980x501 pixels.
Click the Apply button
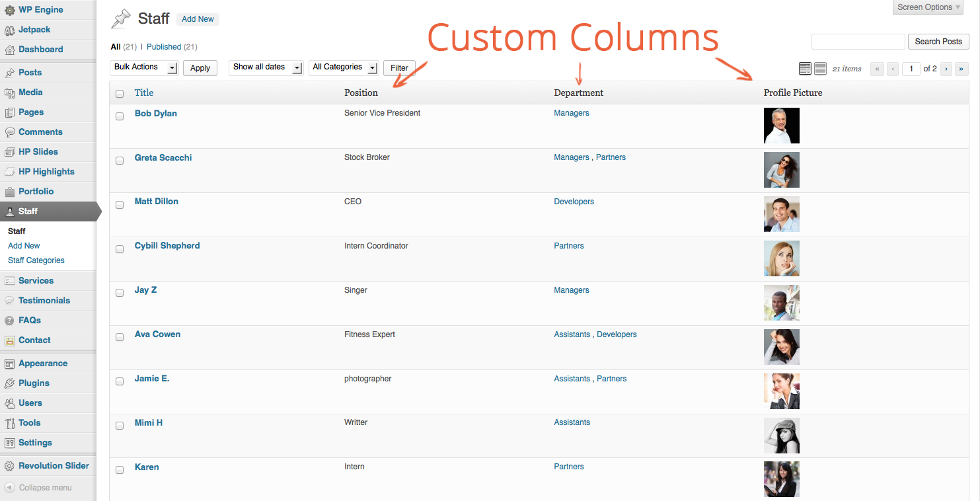coord(200,68)
